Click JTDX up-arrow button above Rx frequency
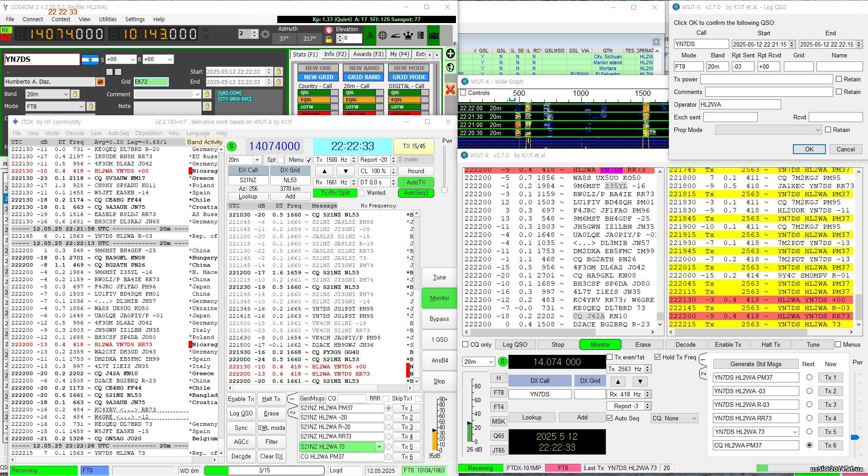This screenshot has height=476, width=868. click(324, 171)
